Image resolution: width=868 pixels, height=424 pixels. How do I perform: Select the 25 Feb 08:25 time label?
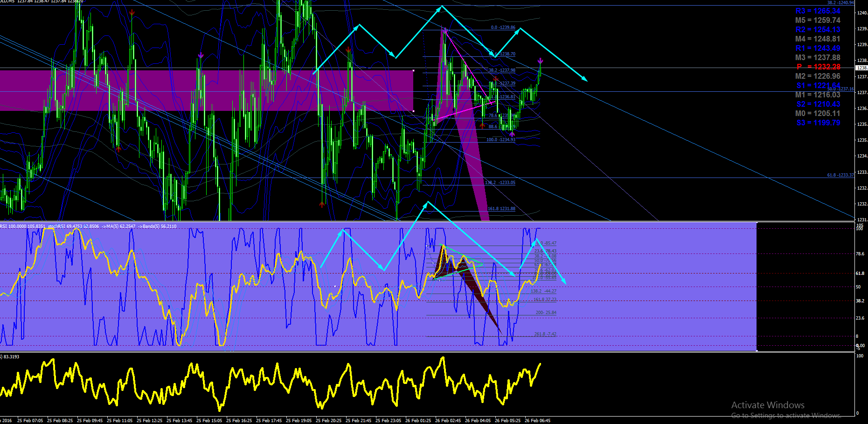tap(60, 421)
